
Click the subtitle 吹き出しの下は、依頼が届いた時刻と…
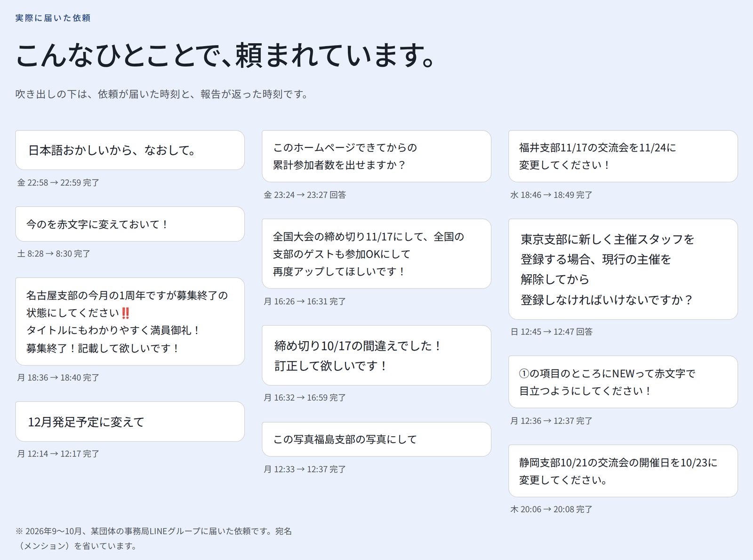162,94
